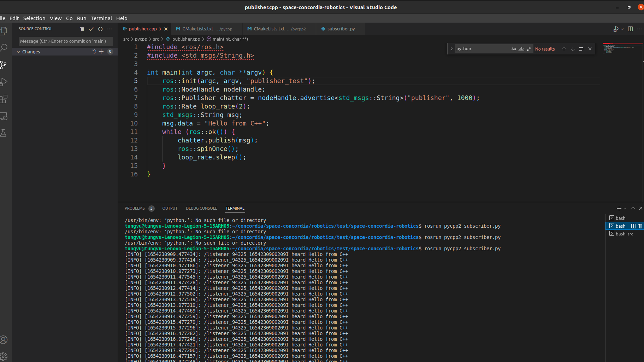This screenshot has width=644, height=362.
Task: Open the new terminal launch profile dropdown
Action: point(625,209)
